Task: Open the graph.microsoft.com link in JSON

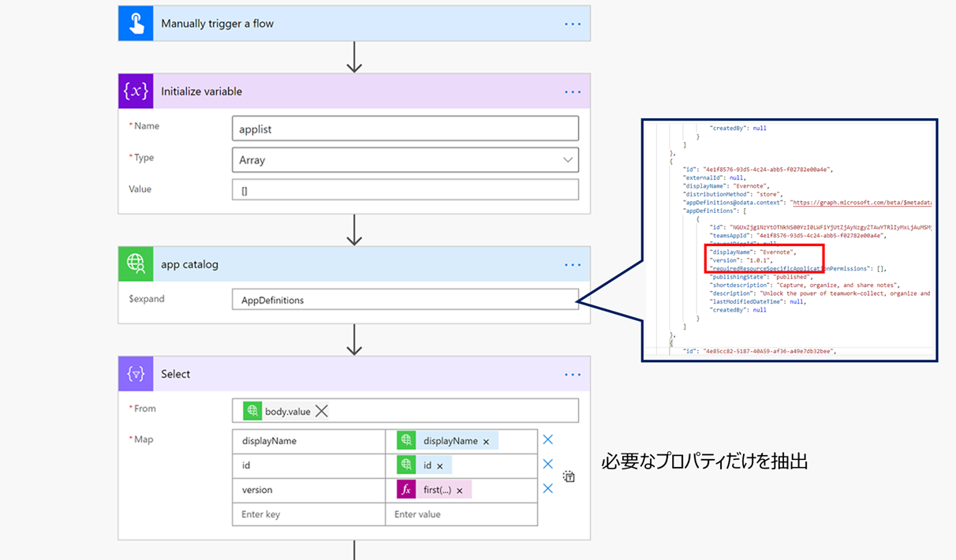Action: [861, 203]
